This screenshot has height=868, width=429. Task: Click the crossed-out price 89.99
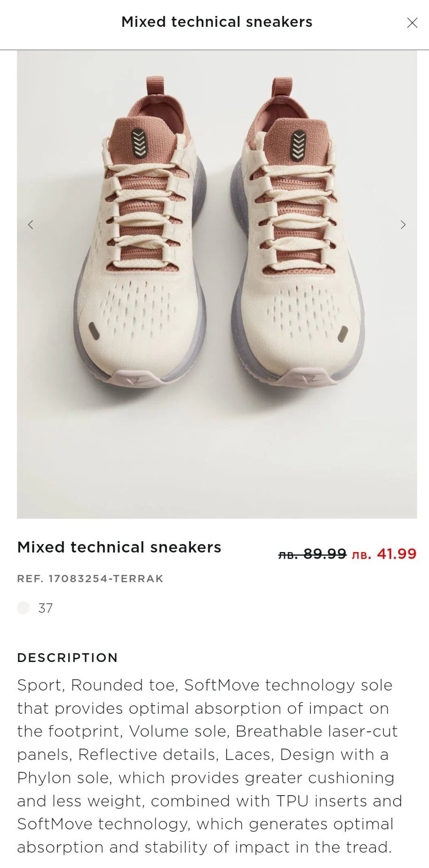click(x=313, y=554)
